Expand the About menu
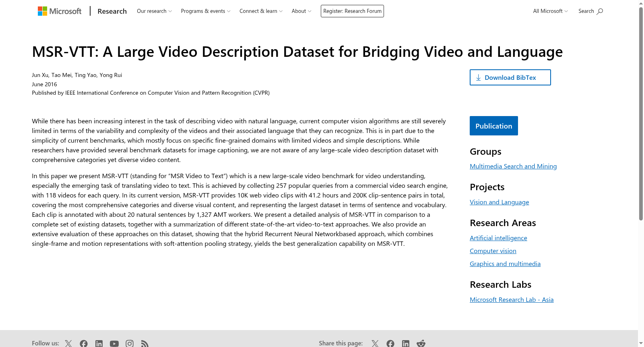Screen dimensions: 644x347 click(x=301, y=11)
